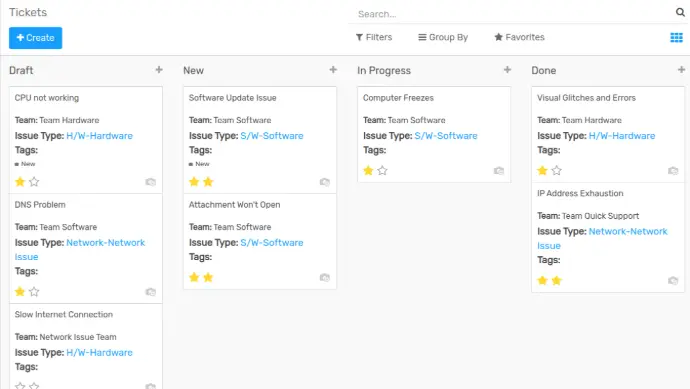Click the New tag on CPU card
This screenshot has height=389, width=690.
(x=25, y=164)
